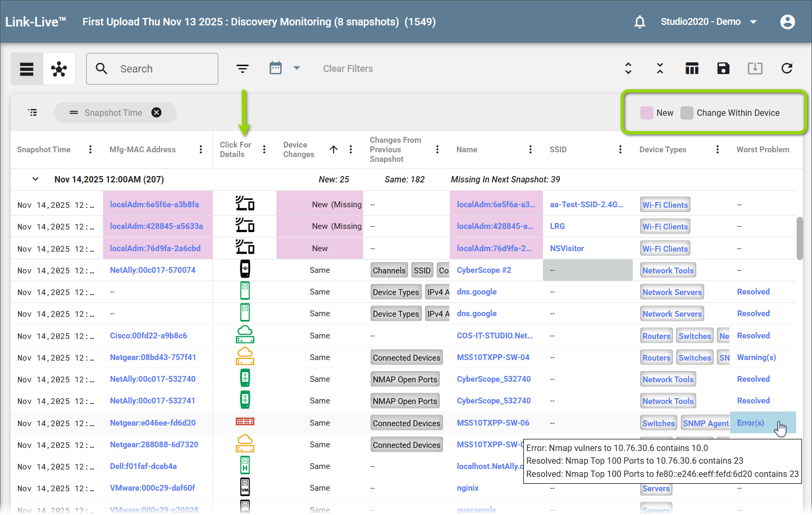Open the dropdown arrow beside the calendar
The height and width of the screenshot is (515, 812).
[x=297, y=68]
